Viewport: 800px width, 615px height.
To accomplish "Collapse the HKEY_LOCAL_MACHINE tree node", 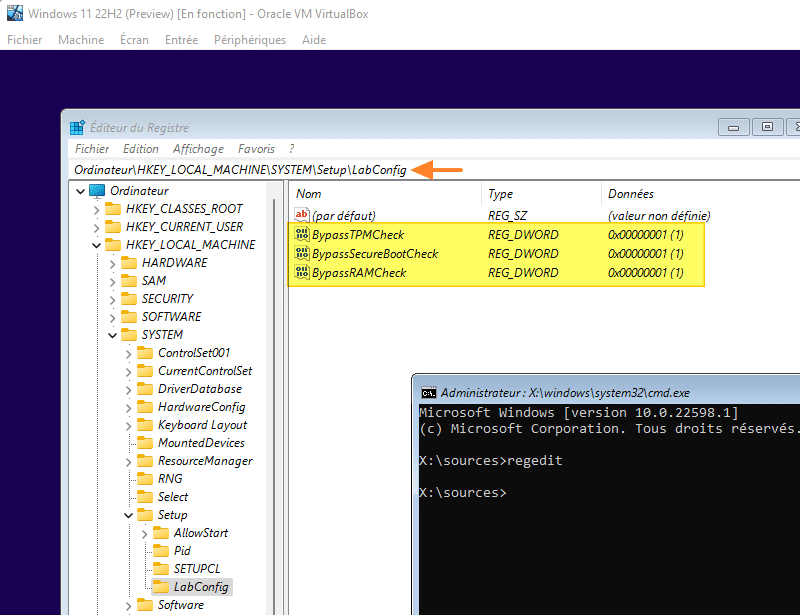I will click(x=96, y=245).
